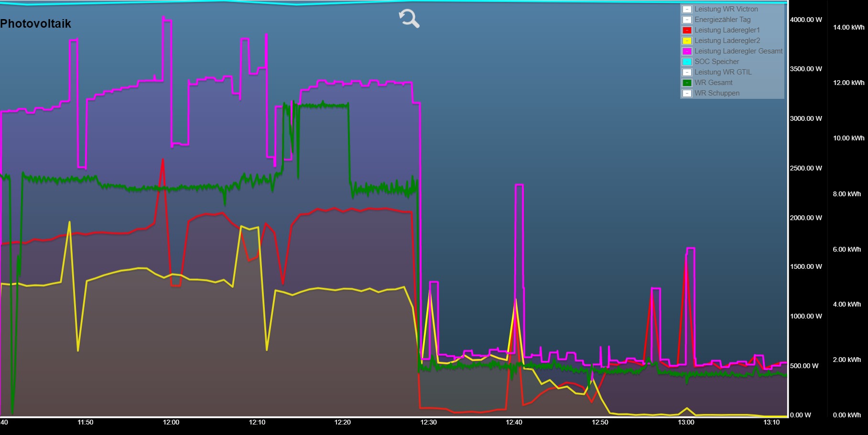Click the 12:50 time axis label

click(x=600, y=422)
